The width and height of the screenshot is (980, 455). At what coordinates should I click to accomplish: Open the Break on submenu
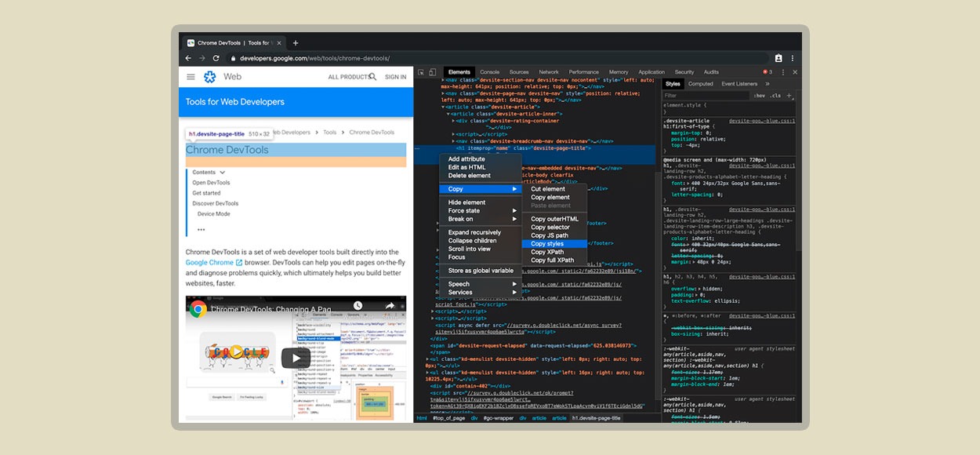(x=482, y=219)
